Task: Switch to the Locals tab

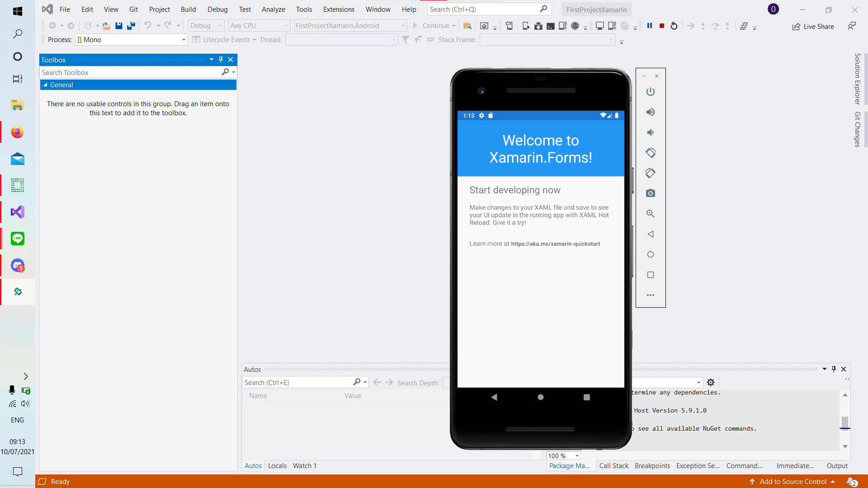Action: 277,466
